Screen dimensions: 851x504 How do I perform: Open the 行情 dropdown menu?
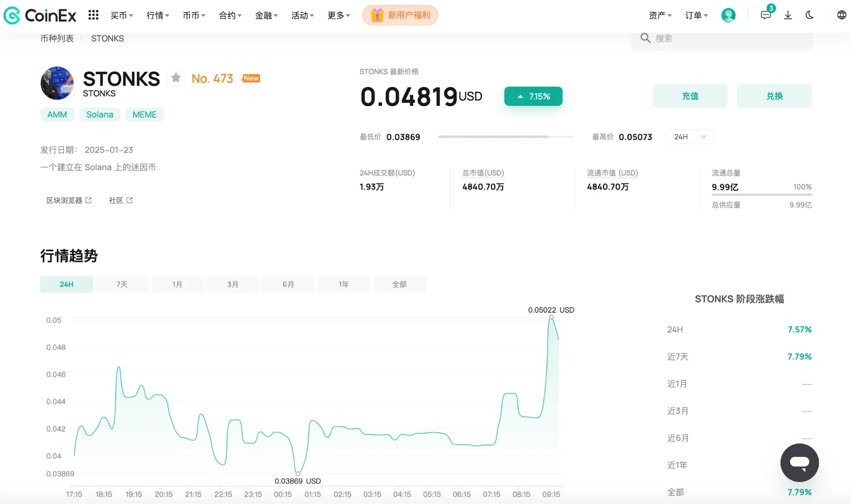[158, 15]
